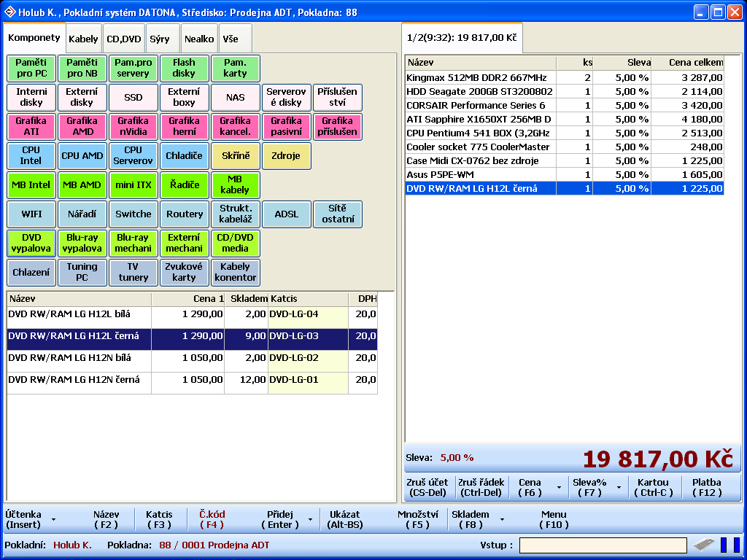Click the Název (F2) search button

(x=106, y=519)
